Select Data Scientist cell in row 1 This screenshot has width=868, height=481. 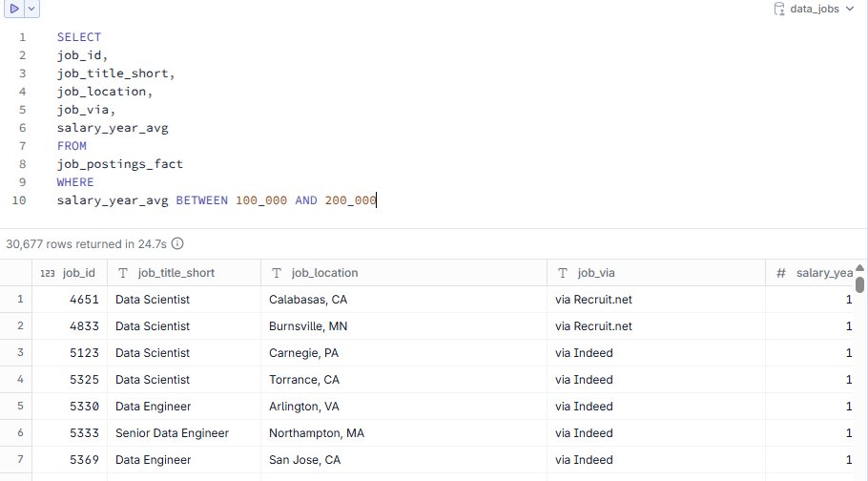coord(184,300)
